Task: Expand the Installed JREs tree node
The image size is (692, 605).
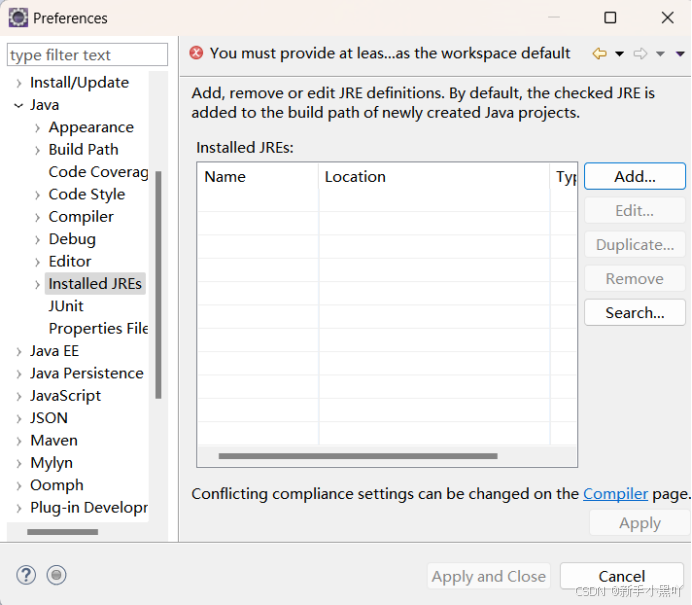Action: click(x=38, y=285)
